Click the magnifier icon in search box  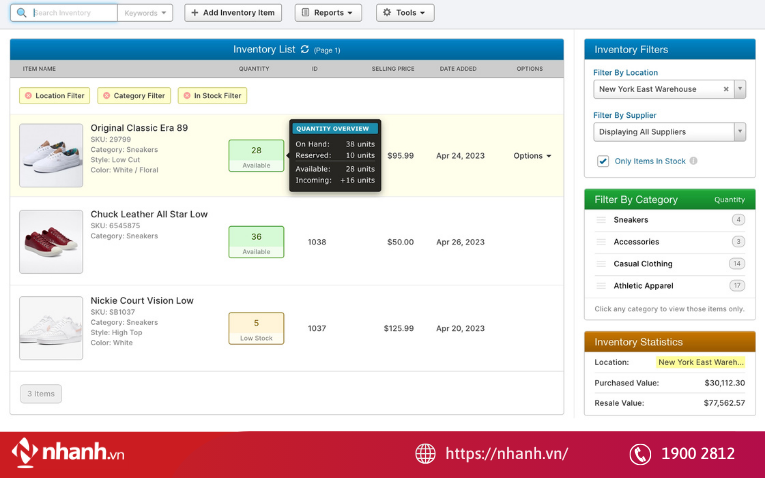tap(23, 13)
